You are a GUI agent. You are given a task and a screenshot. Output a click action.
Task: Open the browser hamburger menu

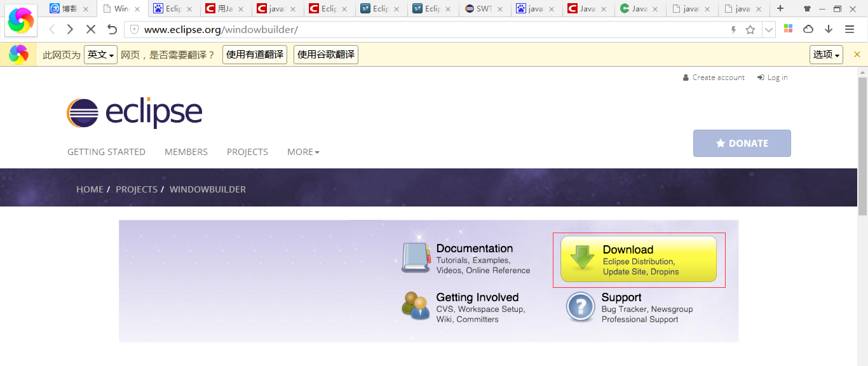850,29
